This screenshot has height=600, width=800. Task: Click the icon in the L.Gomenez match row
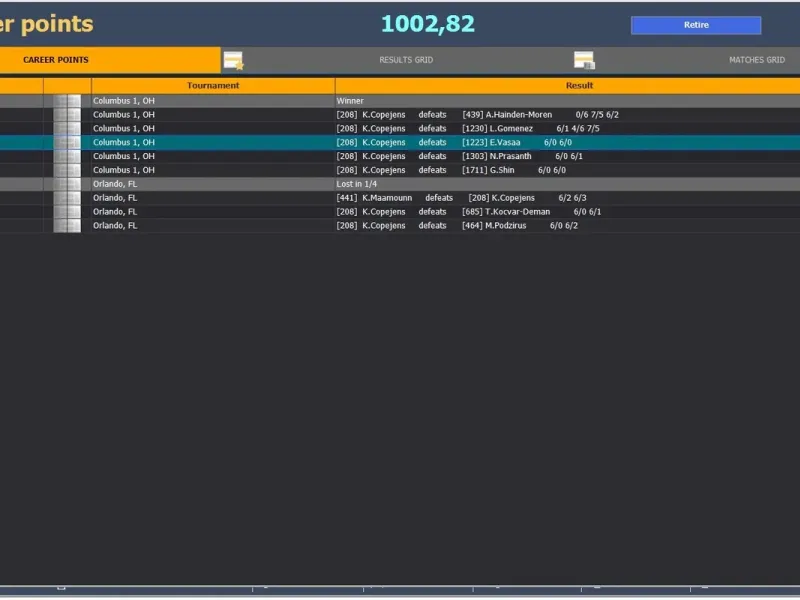(x=67, y=128)
